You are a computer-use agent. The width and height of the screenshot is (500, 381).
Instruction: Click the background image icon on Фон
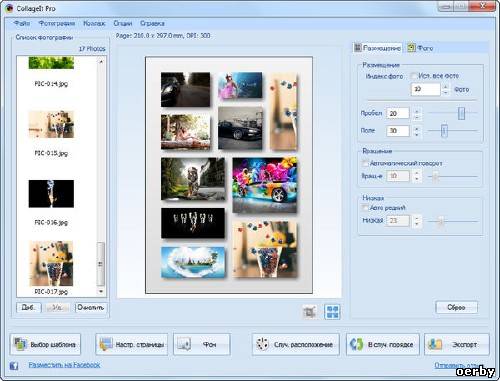coord(184,344)
